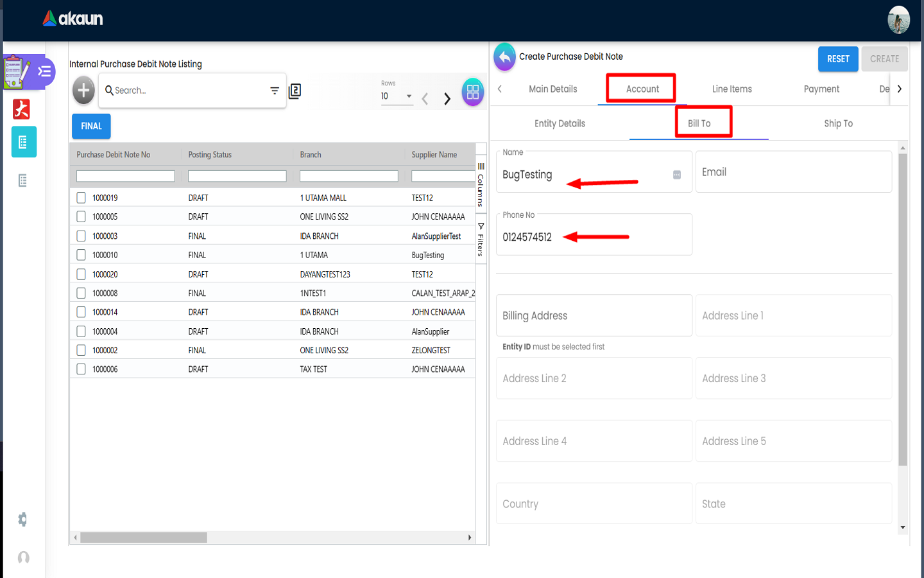Expand the Filters side panel
924x578 pixels.
click(481, 240)
